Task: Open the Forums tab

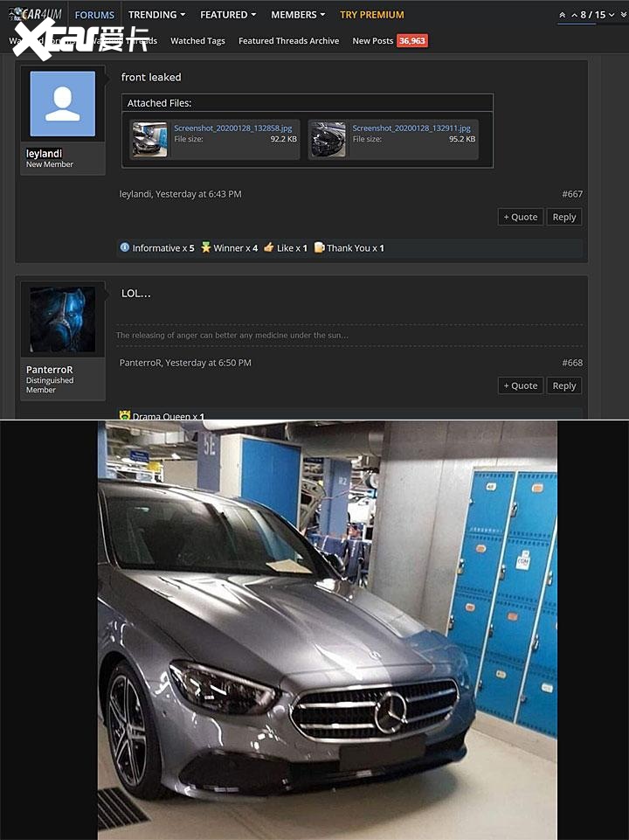Action: pyautogui.click(x=94, y=15)
